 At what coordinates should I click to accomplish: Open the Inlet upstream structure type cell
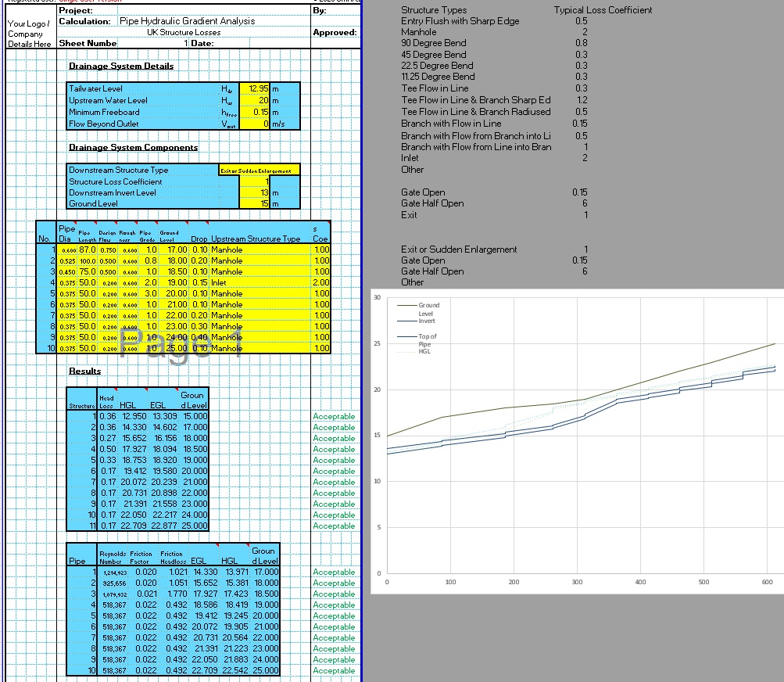pyautogui.click(x=258, y=282)
